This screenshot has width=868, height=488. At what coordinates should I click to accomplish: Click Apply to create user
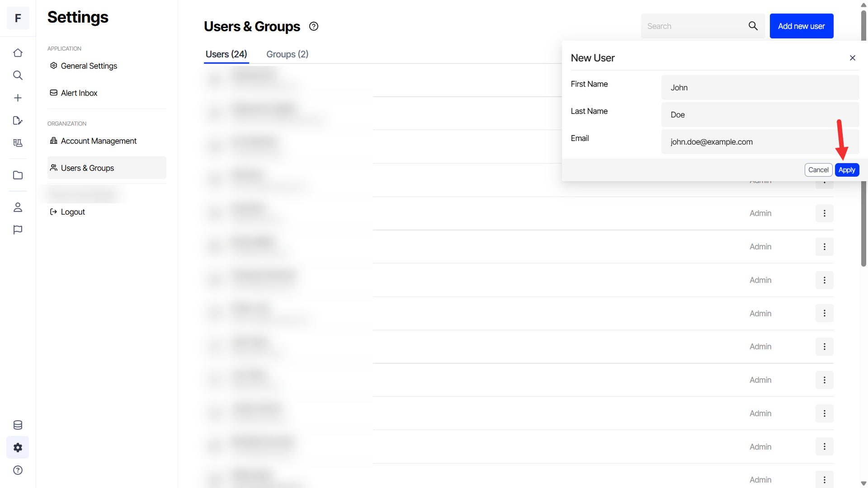click(847, 170)
